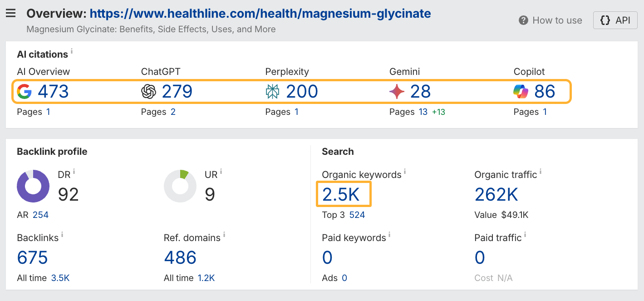This screenshot has width=644, height=301.
Task: Click the API button
Action: tap(615, 20)
